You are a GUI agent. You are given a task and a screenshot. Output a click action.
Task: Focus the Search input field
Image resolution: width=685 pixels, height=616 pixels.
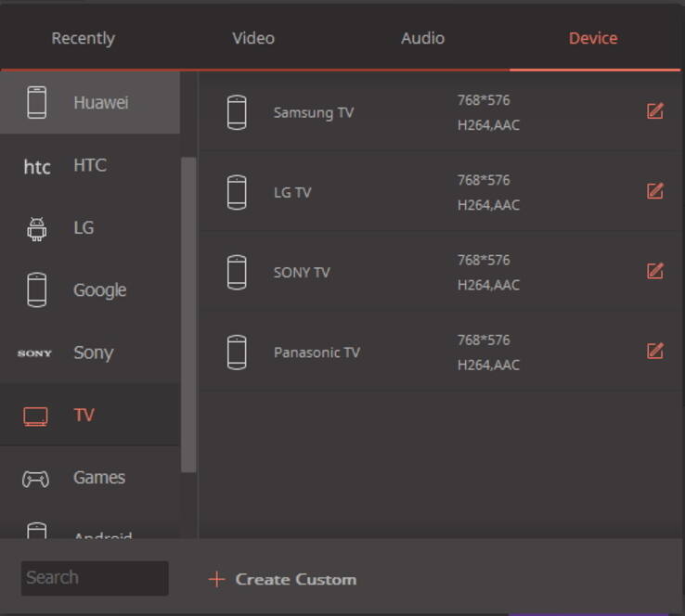(x=95, y=579)
